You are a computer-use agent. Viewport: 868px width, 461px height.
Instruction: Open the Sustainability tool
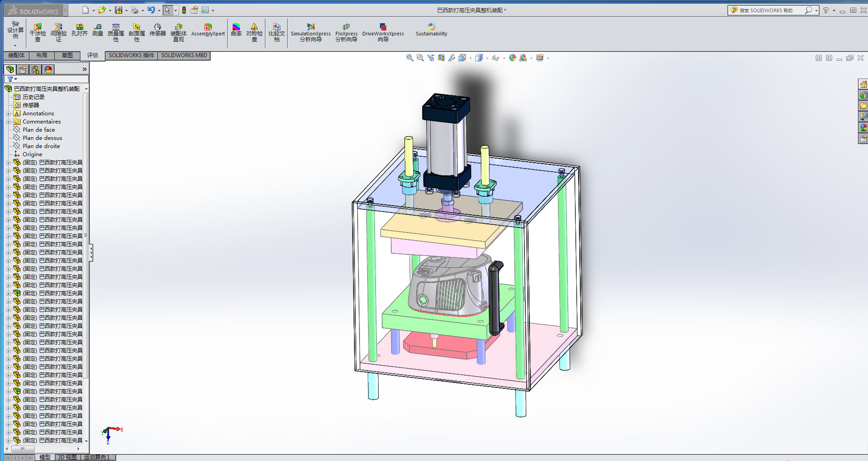point(431,30)
